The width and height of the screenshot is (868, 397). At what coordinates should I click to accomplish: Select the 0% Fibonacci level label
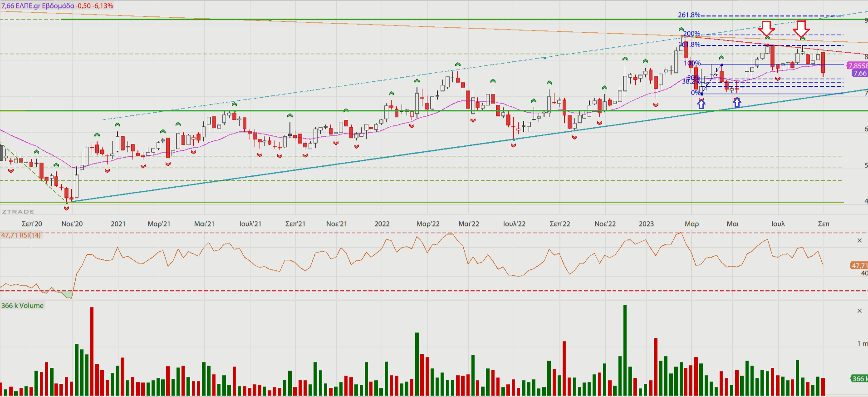pos(696,93)
